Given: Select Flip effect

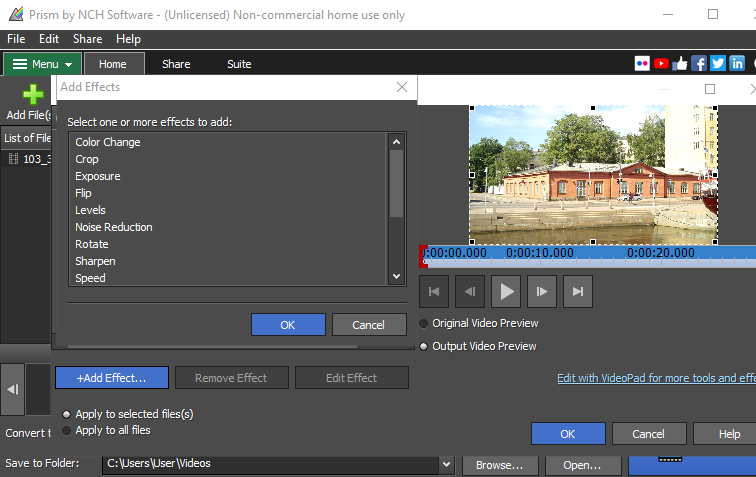Looking at the screenshot, I should [x=83, y=193].
